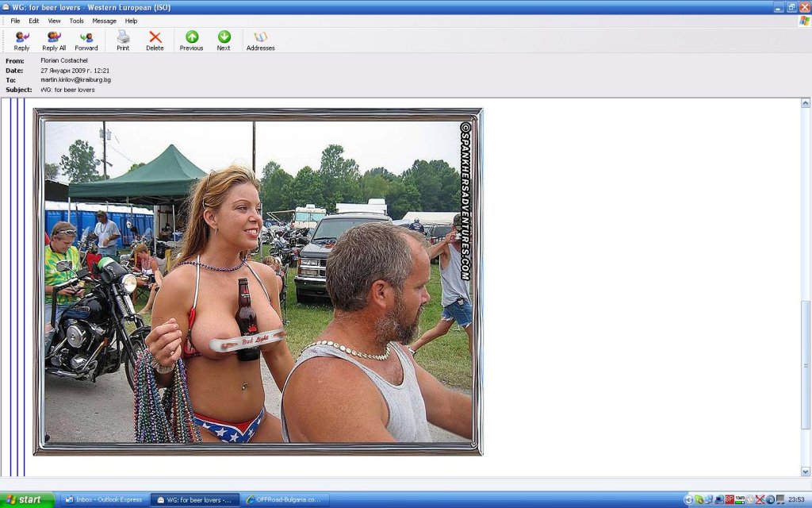Click the green tray icon beside the arrow
812x508 pixels.
click(699, 500)
